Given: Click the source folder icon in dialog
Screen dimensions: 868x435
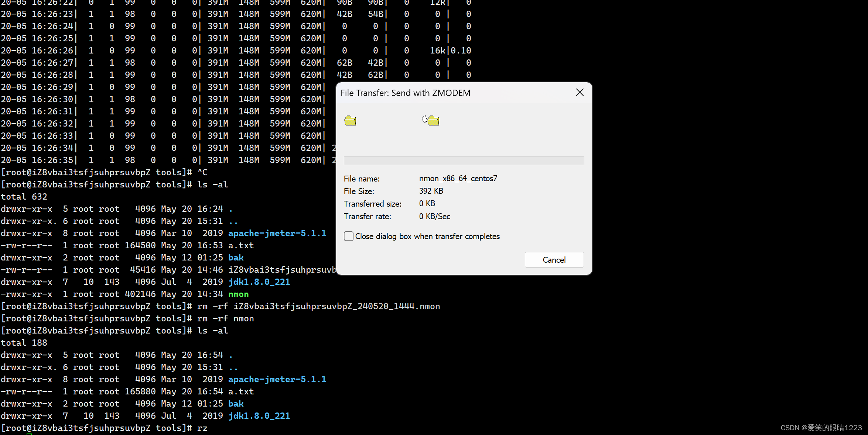Looking at the screenshot, I should (x=350, y=121).
